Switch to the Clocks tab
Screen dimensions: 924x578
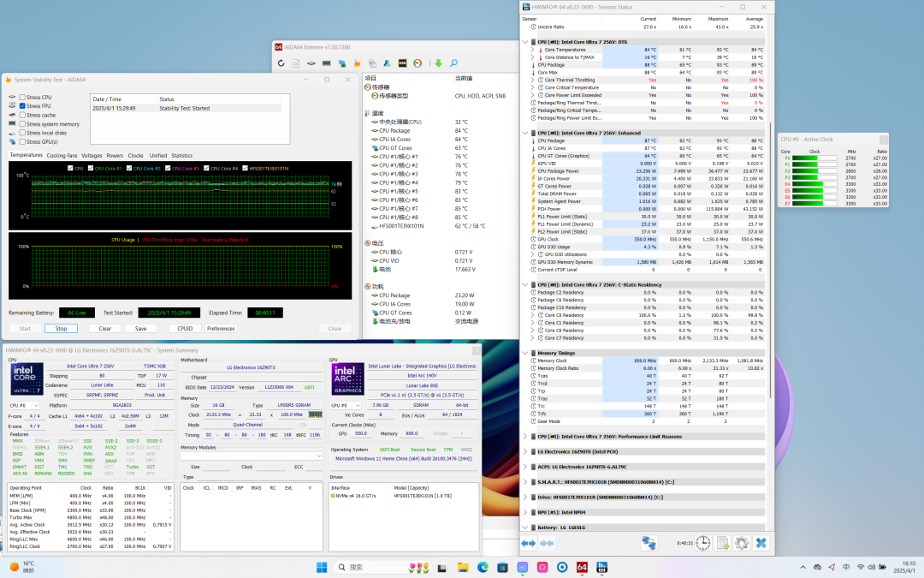point(135,156)
